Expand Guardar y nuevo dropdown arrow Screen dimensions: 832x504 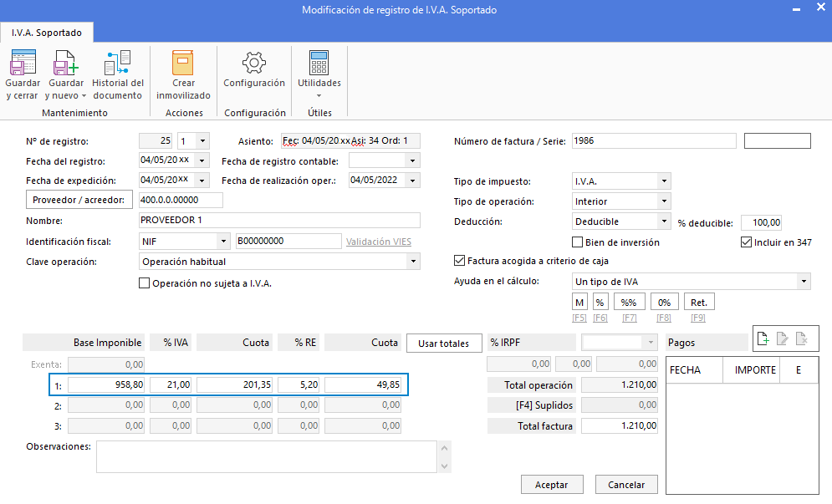tap(84, 96)
